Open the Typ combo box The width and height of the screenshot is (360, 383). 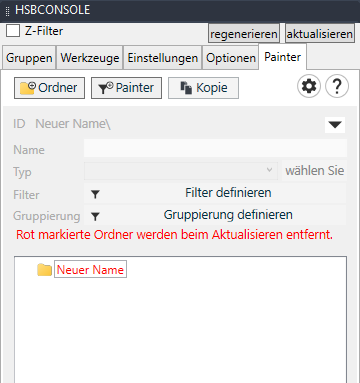(181, 171)
